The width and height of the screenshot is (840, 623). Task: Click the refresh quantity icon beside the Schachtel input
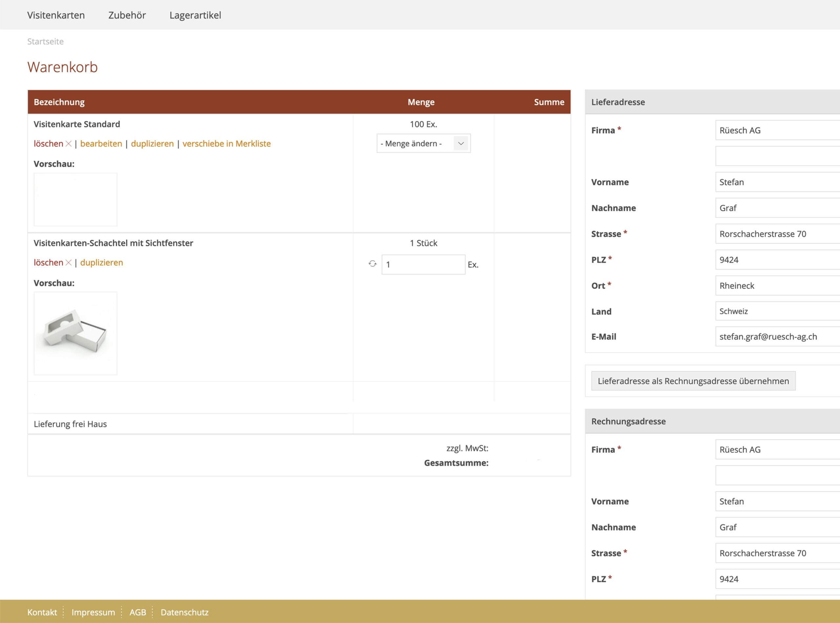[372, 264]
